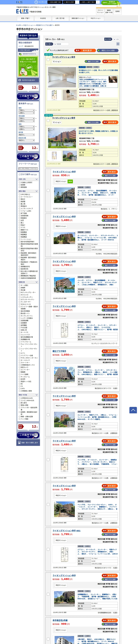
Task: Click 資料請求 on the 幸手南住宅3号棟 listing
Action: (x=110, y=620)
